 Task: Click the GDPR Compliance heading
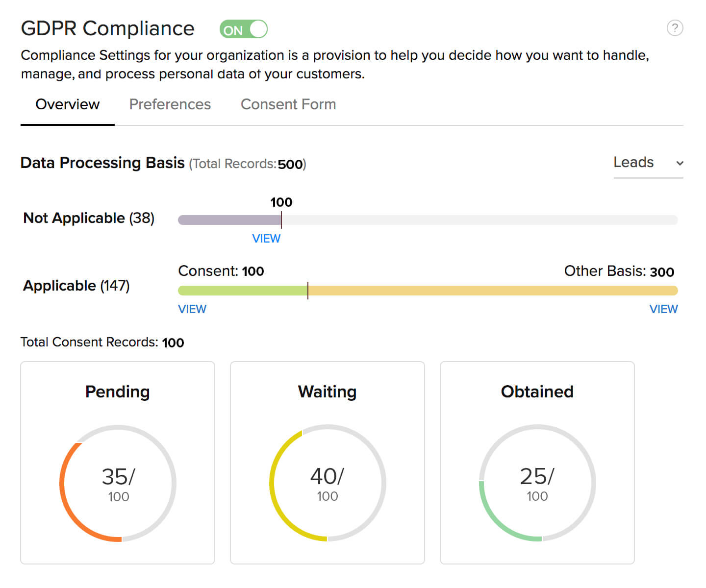108,29
